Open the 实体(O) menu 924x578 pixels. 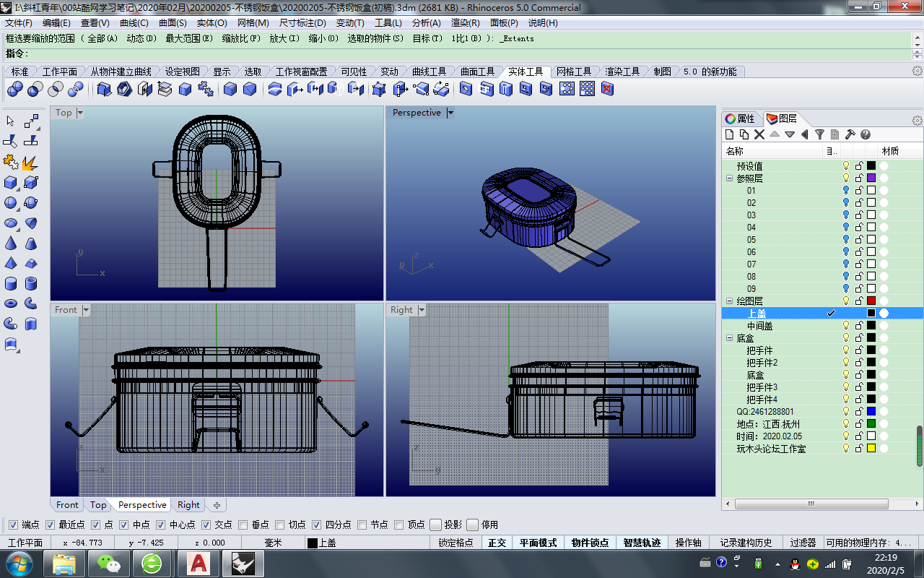click(212, 23)
